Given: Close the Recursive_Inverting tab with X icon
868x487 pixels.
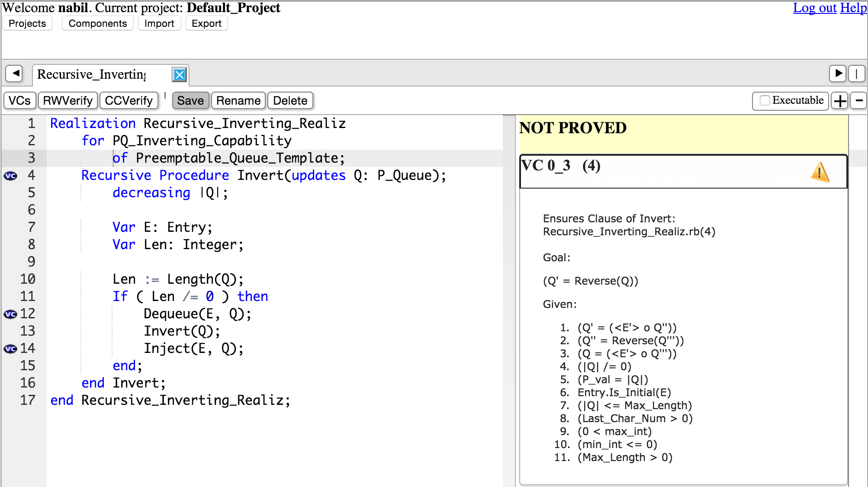Looking at the screenshot, I should pyautogui.click(x=179, y=74).
